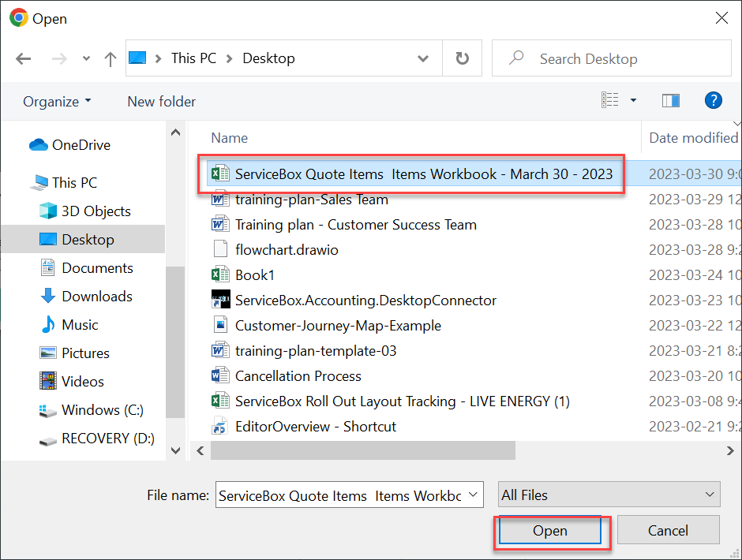Image resolution: width=742 pixels, height=560 pixels.
Task: Go back using the back arrow
Action: click(23, 58)
